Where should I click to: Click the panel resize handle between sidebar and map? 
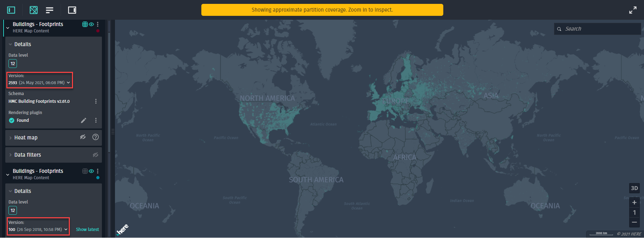pyautogui.click(x=113, y=132)
